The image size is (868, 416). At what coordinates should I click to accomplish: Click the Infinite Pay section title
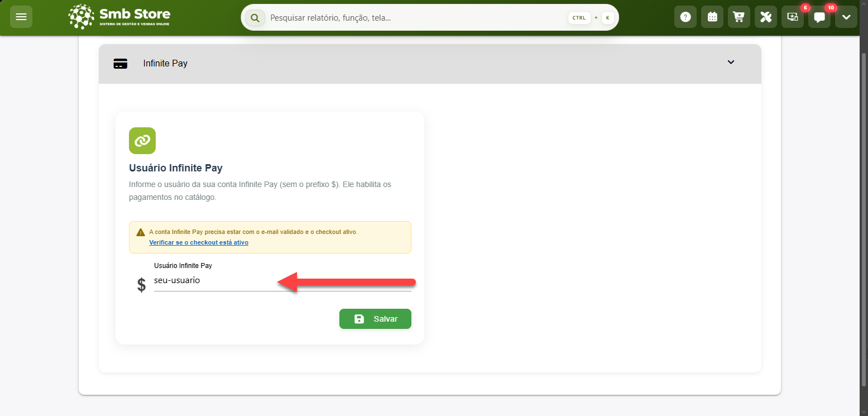[x=165, y=64]
